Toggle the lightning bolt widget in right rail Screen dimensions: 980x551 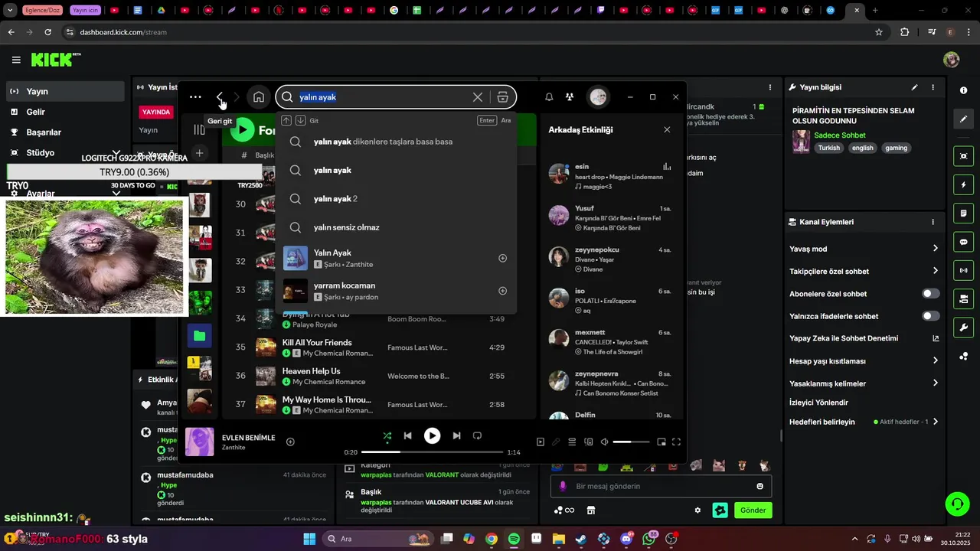coord(963,185)
